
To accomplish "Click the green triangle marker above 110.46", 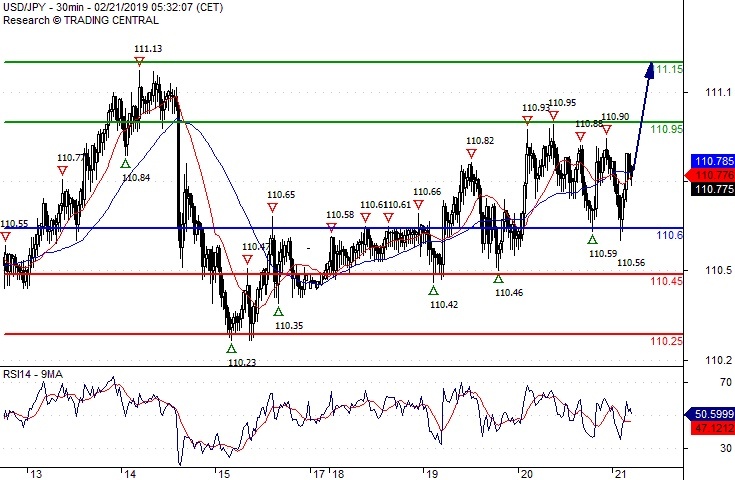I will point(498,279).
